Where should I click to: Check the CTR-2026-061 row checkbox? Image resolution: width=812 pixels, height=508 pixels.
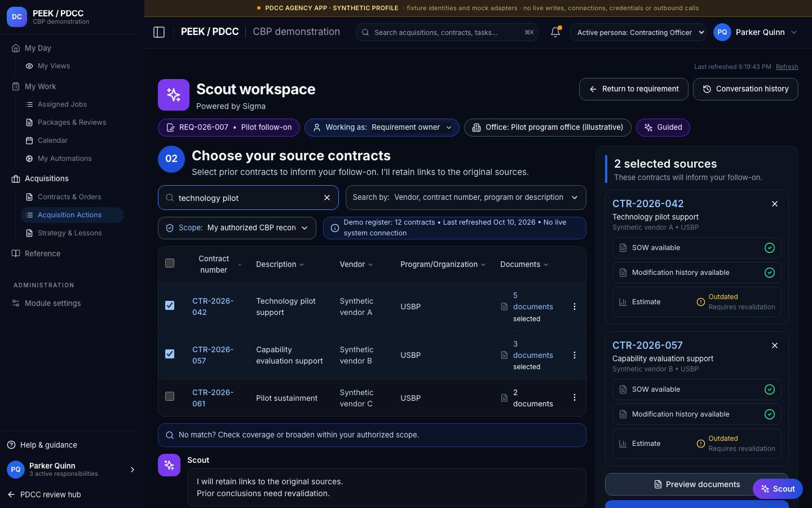point(170,396)
